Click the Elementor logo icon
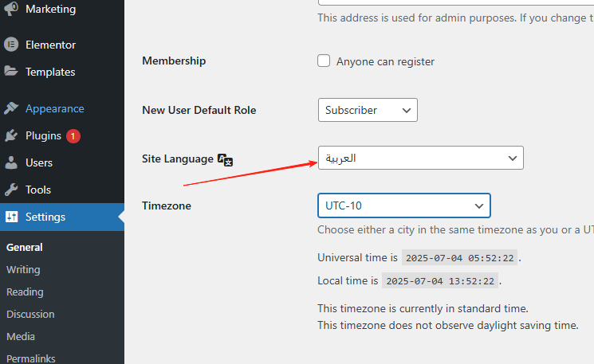The width and height of the screenshot is (594, 364). pos(11,45)
